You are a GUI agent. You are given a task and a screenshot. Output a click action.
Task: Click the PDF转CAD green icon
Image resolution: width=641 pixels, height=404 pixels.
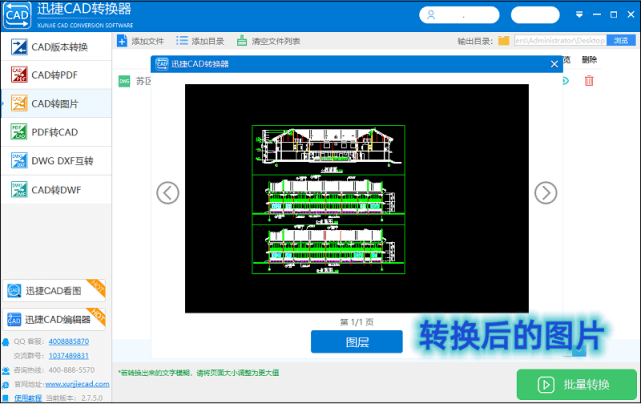tap(19, 132)
